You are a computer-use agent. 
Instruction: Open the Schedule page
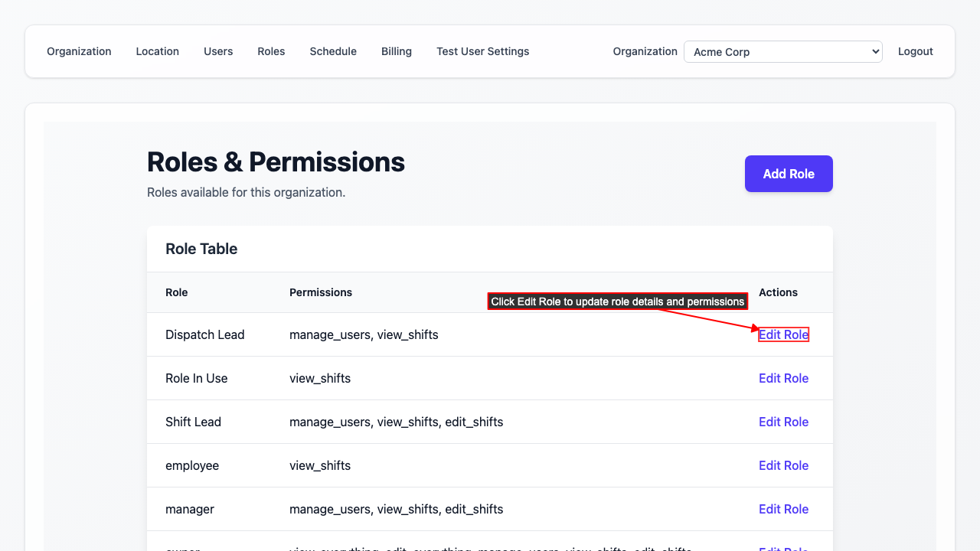(333, 51)
